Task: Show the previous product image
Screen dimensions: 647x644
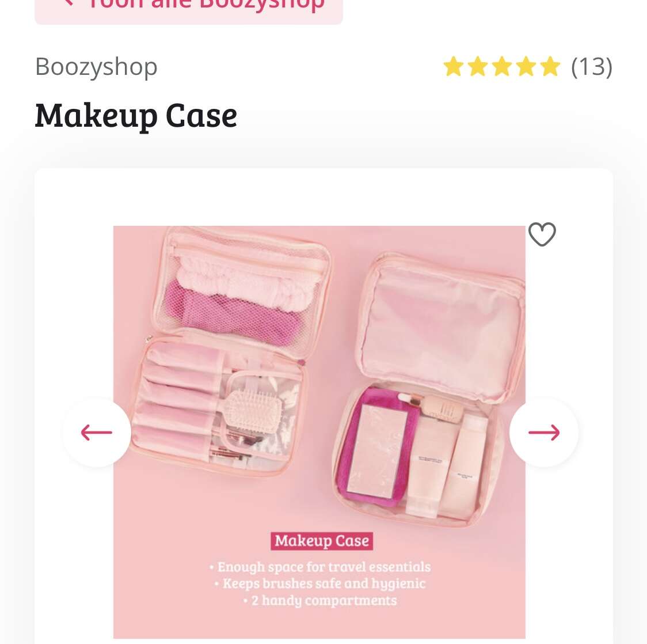Action: (97, 432)
